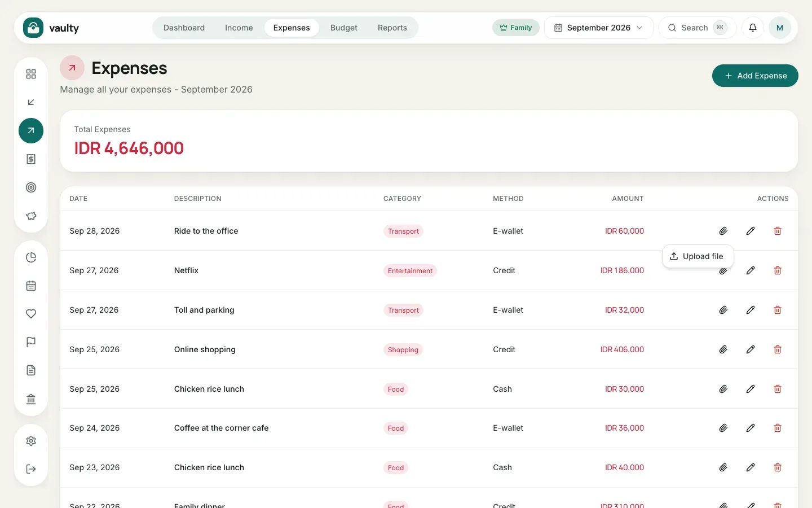Select the Expenses tab
The image size is (812, 508).
coord(292,28)
